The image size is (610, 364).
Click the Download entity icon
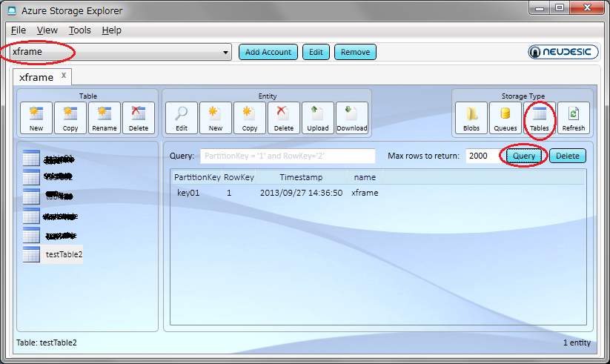pos(352,118)
